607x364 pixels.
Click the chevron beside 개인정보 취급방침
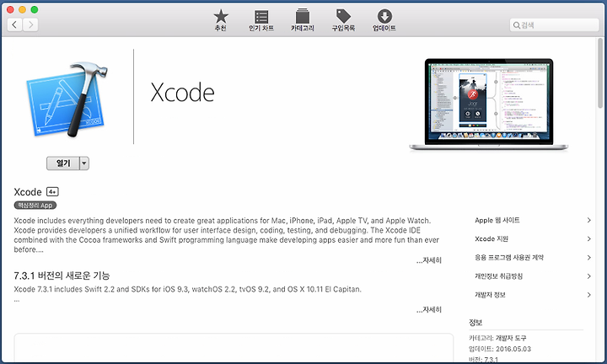tap(588, 276)
